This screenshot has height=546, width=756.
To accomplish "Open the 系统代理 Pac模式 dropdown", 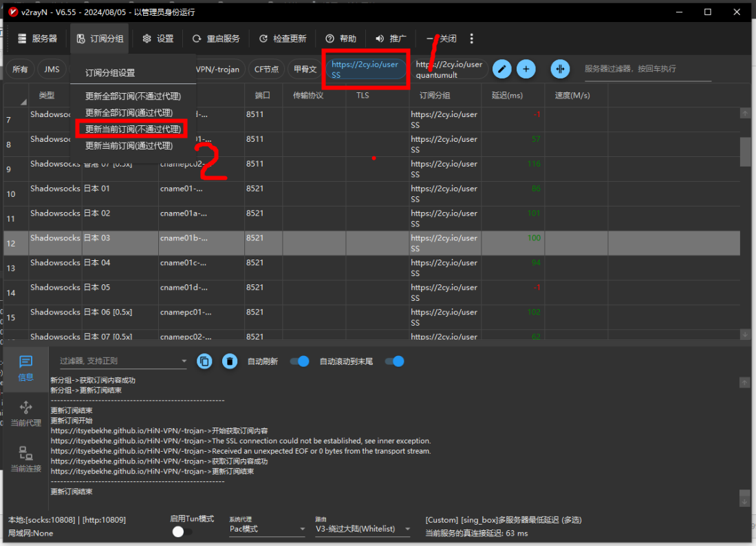I will (267, 529).
